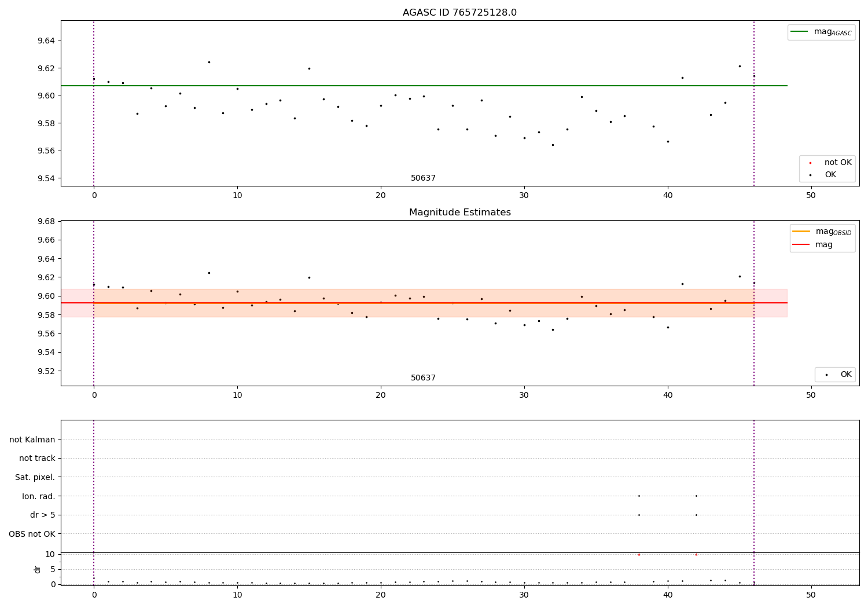Click the red triangle dr marker at sample 42

click(x=696, y=554)
